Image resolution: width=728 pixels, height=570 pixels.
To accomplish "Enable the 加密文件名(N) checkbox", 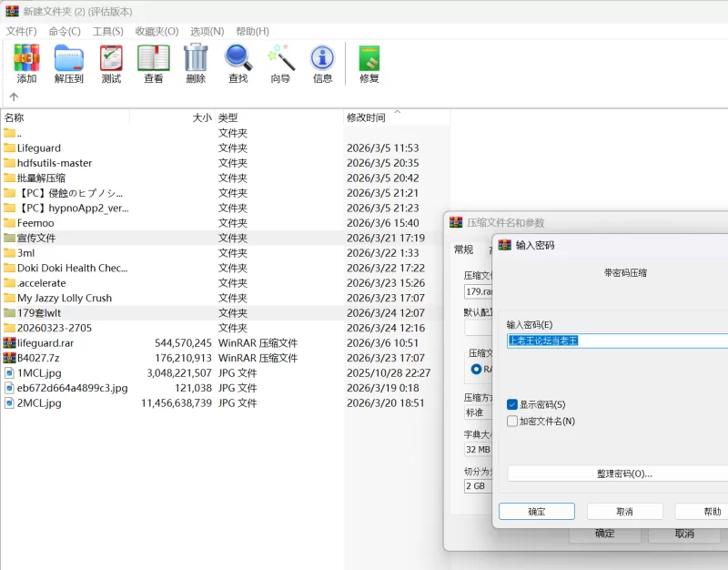I will tap(512, 422).
